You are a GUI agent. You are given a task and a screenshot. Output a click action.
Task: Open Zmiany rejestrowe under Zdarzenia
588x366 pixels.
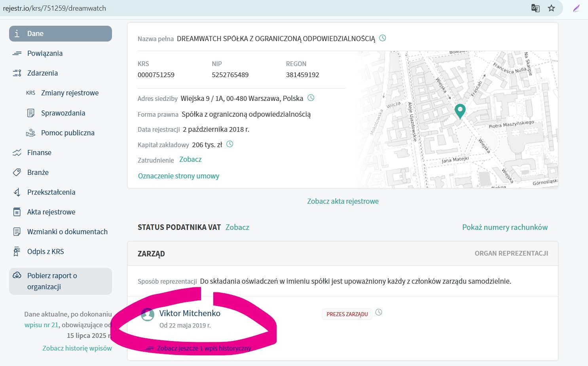(70, 93)
